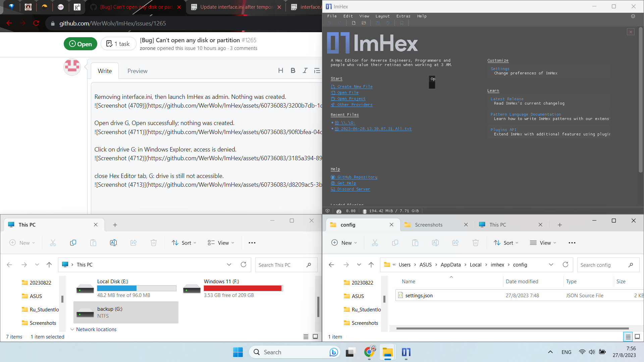Select the Bookmark icon in ImHex toolbar
The height and width of the screenshot is (362, 644).
pos(401,23)
